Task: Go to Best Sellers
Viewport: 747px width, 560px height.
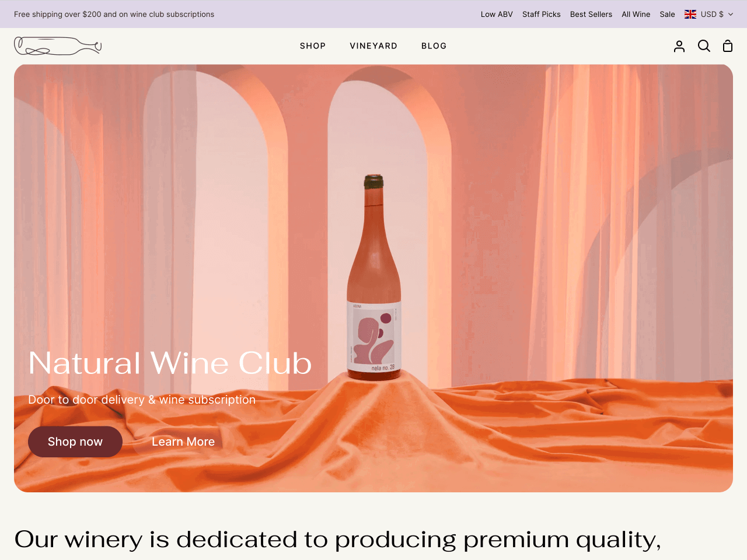Action: pyautogui.click(x=591, y=14)
